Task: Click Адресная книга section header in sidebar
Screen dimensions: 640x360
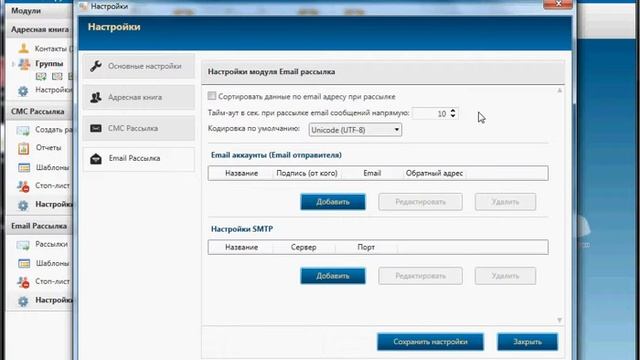Action: click(40, 29)
